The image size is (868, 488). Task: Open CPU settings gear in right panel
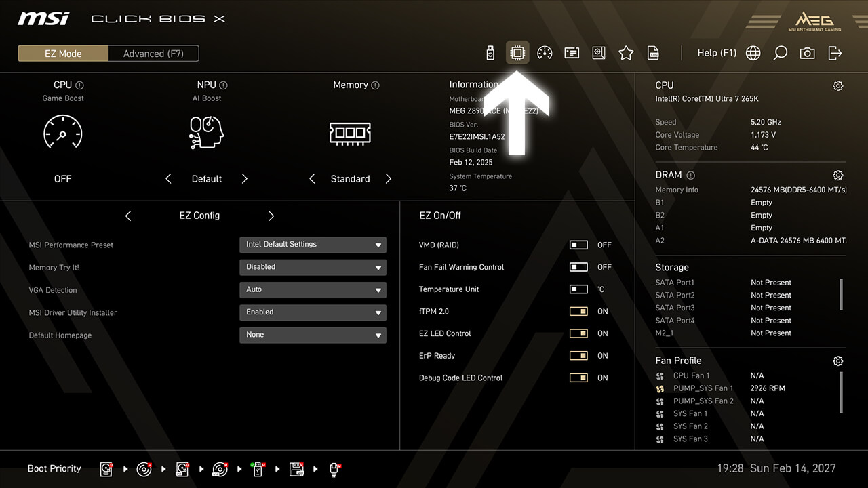[x=838, y=85]
